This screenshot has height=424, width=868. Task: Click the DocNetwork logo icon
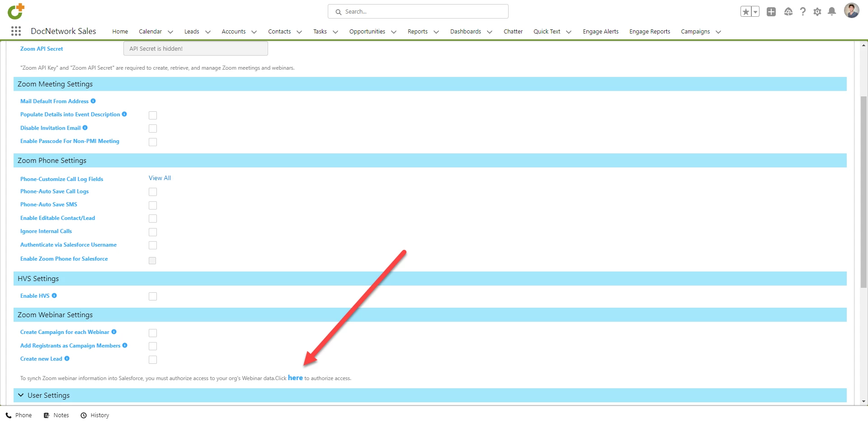point(16,11)
